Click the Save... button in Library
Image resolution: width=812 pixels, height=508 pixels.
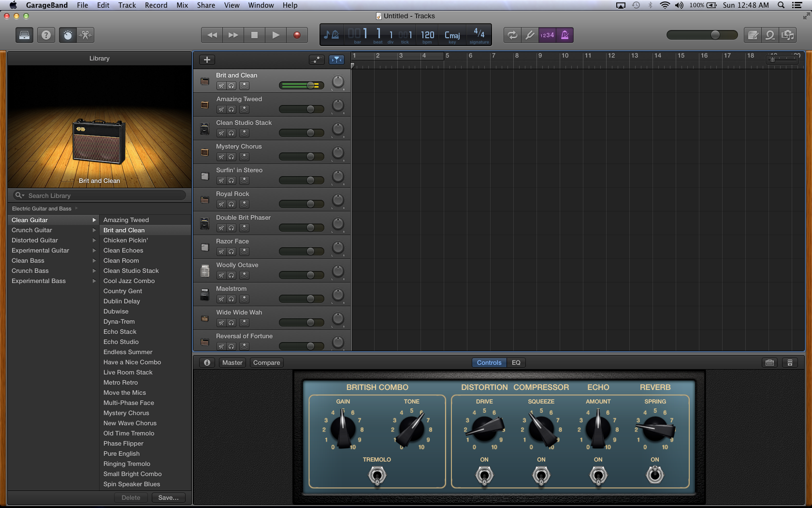(x=168, y=497)
